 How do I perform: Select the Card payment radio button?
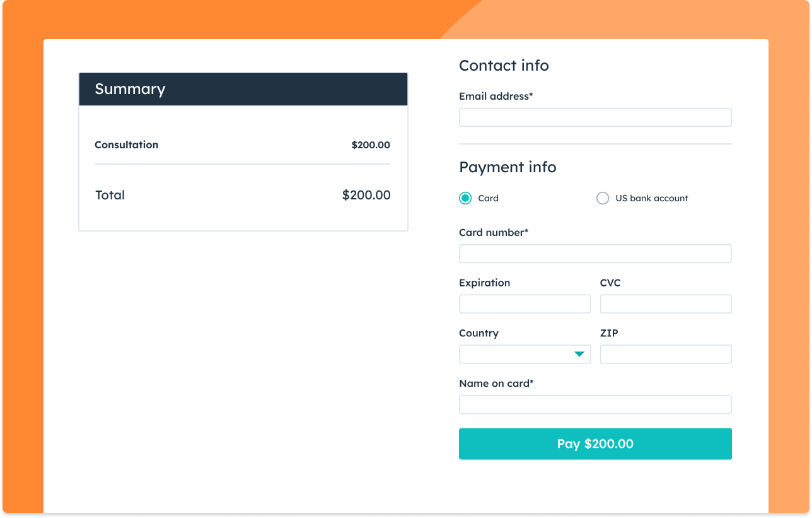pyautogui.click(x=465, y=198)
